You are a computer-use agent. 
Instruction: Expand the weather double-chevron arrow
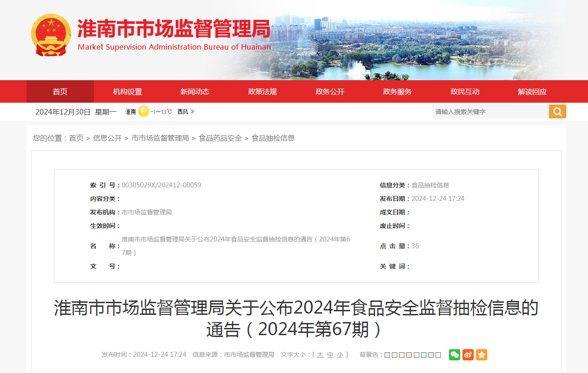[192, 111]
